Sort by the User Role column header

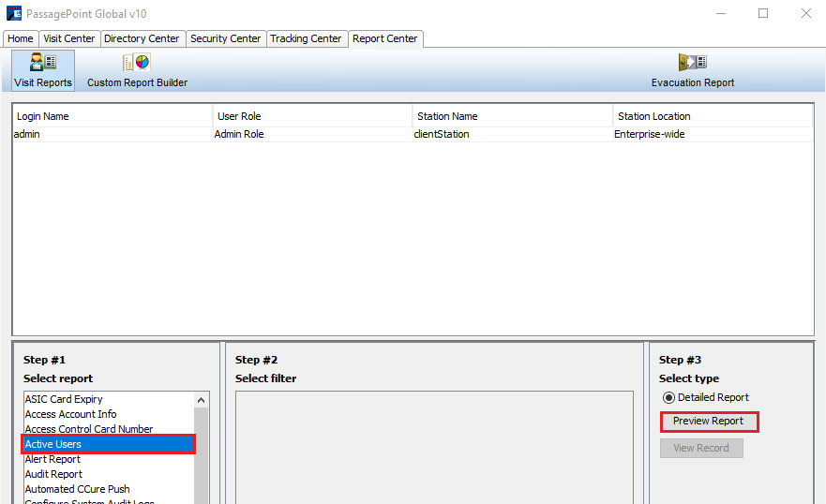pyautogui.click(x=313, y=116)
